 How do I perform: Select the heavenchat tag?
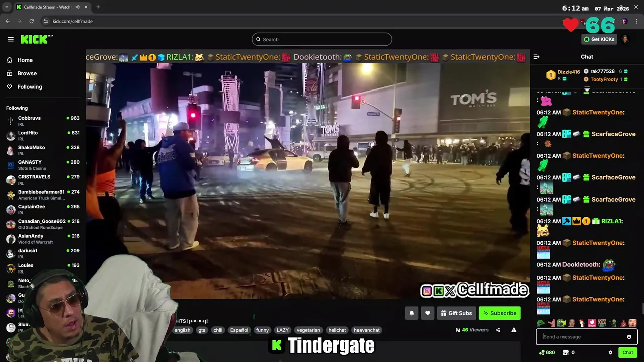(x=367, y=330)
